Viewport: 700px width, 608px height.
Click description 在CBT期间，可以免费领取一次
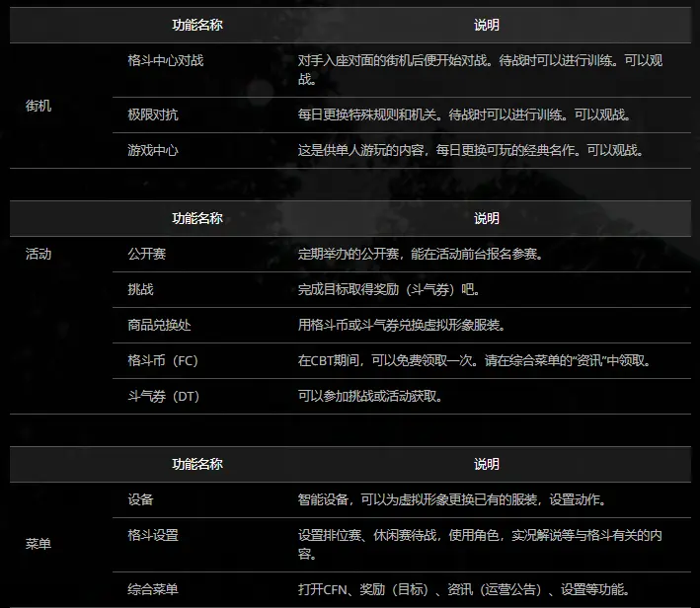(475, 360)
